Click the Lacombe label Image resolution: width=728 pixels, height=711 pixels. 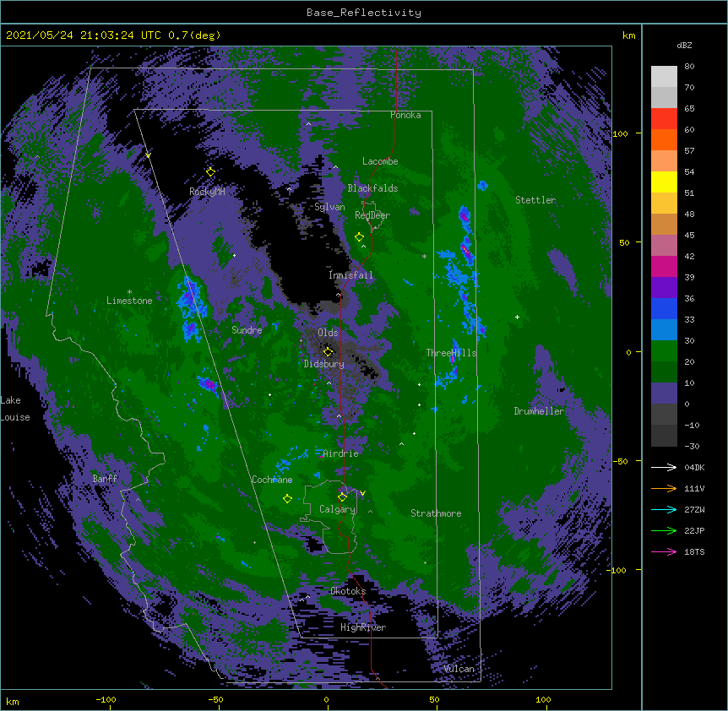(380, 161)
